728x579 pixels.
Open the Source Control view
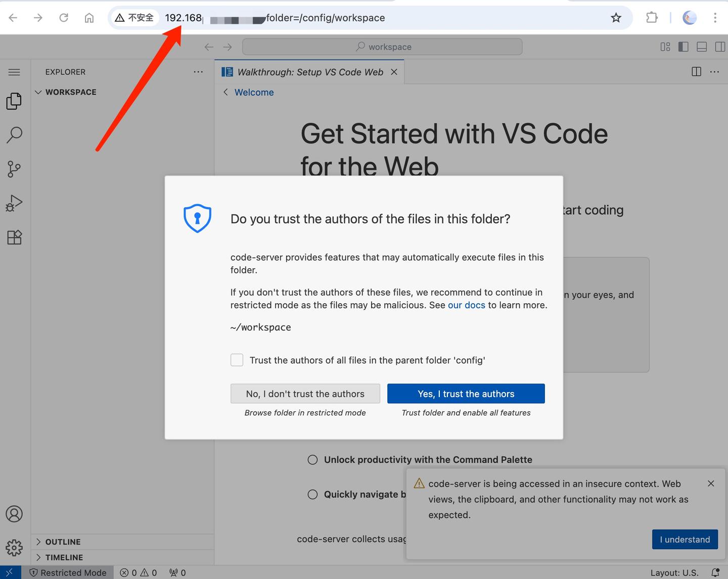14,169
